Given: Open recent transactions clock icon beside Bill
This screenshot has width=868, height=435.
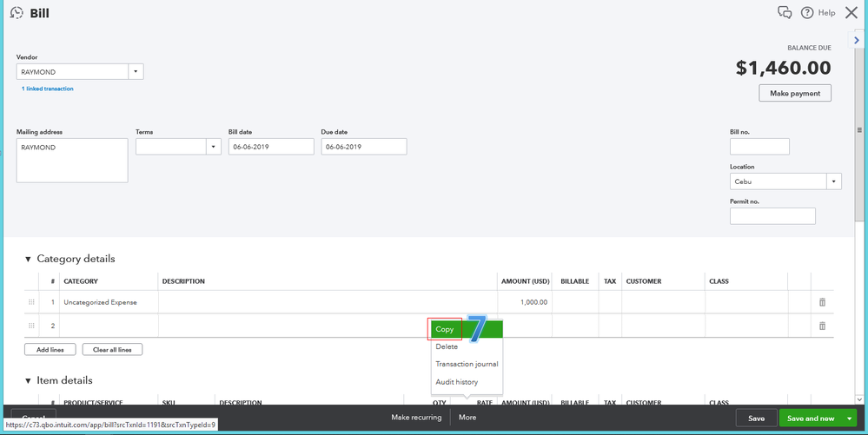Looking at the screenshot, I should [17, 13].
